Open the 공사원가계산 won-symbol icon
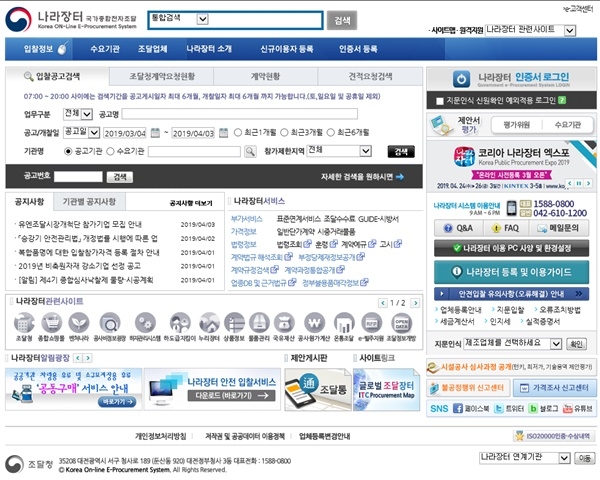The height and width of the screenshot is (480, 600). (x=314, y=323)
